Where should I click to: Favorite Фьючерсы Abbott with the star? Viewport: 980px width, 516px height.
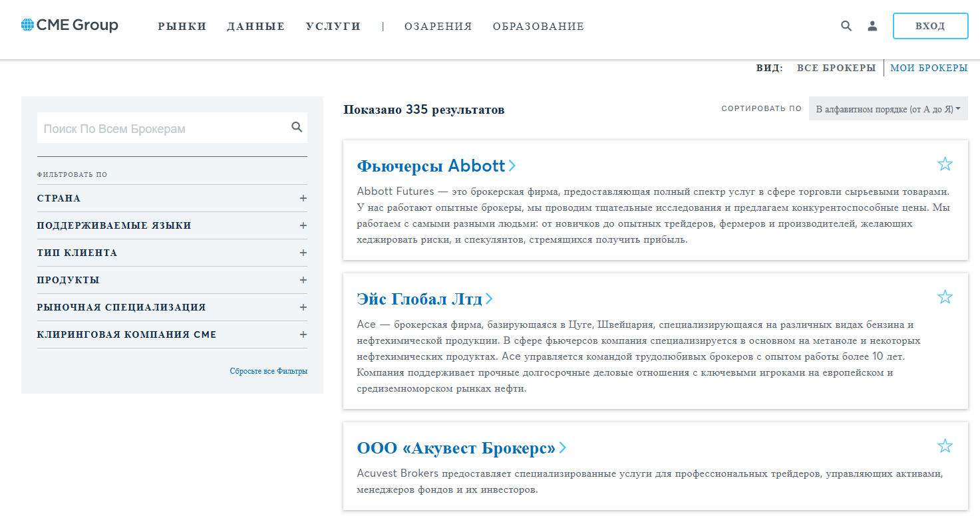[945, 164]
